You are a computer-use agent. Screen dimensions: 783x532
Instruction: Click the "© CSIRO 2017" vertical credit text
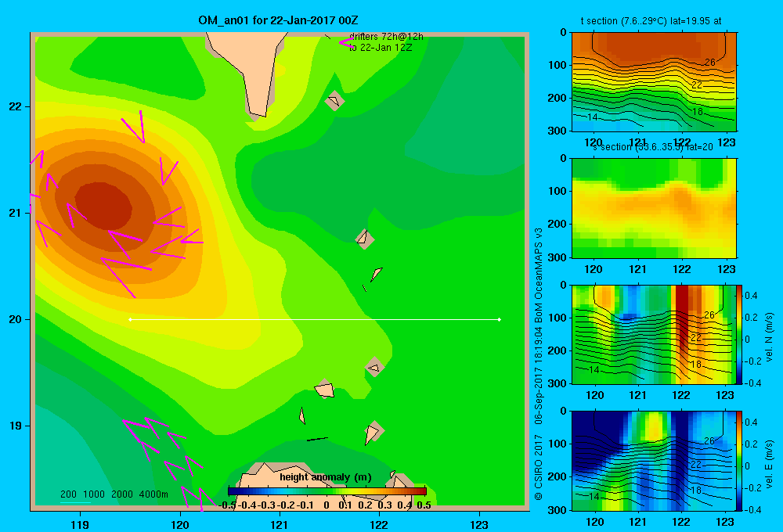coord(539,467)
